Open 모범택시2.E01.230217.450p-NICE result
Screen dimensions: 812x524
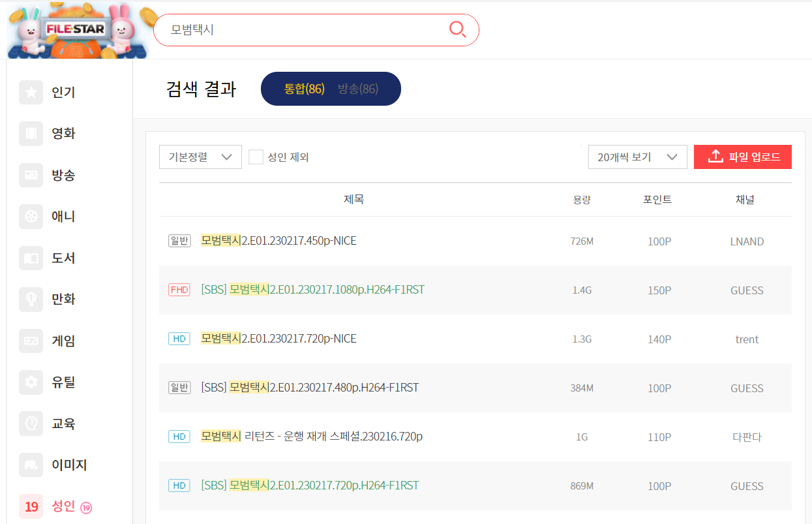(278, 241)
